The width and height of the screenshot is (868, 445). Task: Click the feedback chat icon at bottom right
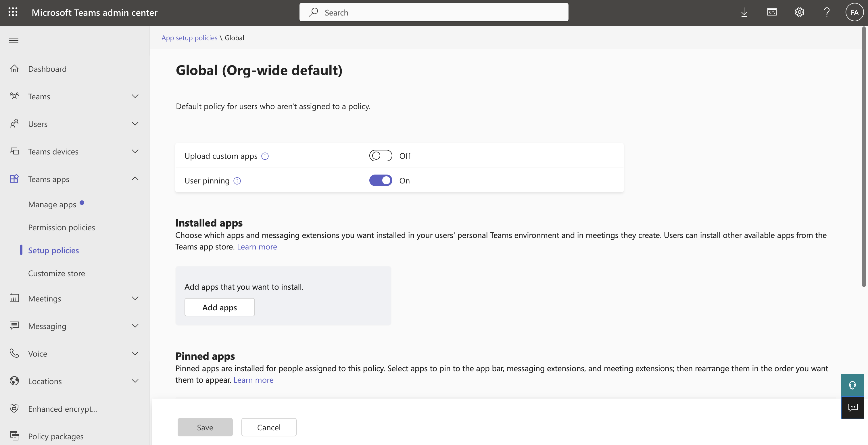click(x=852, y=408)
